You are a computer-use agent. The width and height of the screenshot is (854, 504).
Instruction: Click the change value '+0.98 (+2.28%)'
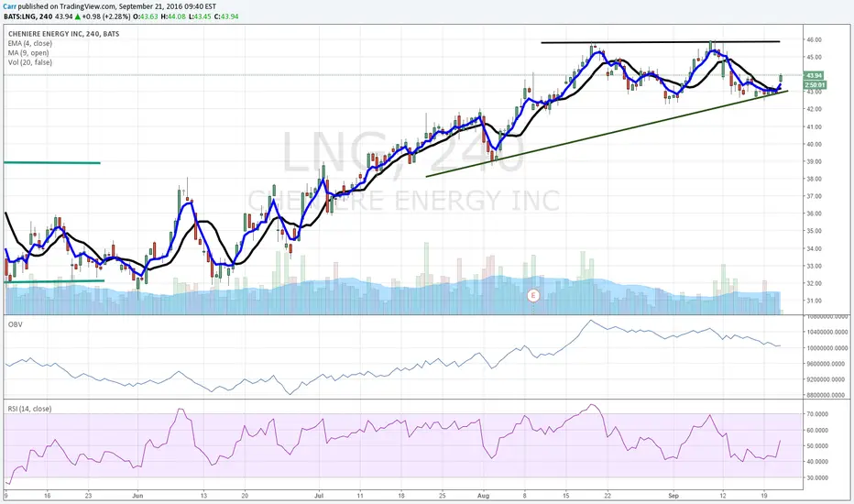[x=106, y=16]
